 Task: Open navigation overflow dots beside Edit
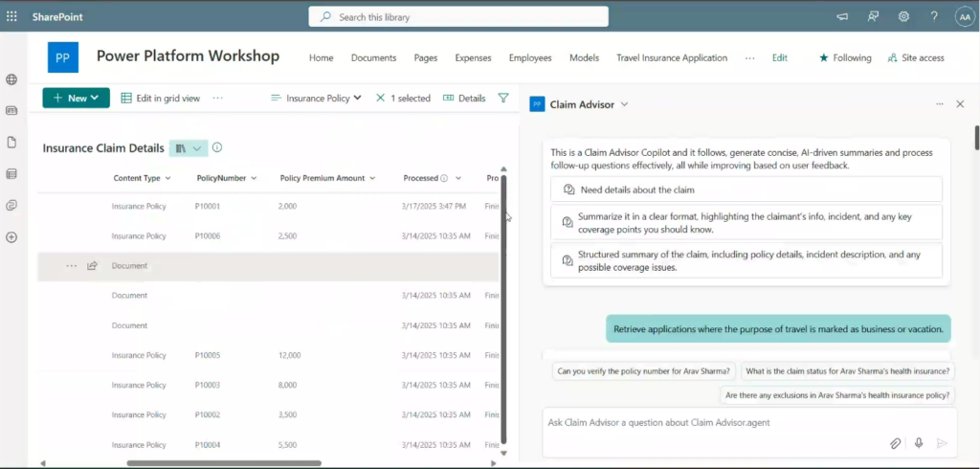click(750, 57)
